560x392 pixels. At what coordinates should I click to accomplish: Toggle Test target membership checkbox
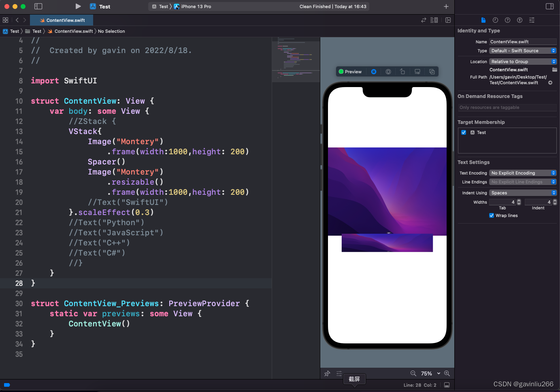(x=464, y=132)
